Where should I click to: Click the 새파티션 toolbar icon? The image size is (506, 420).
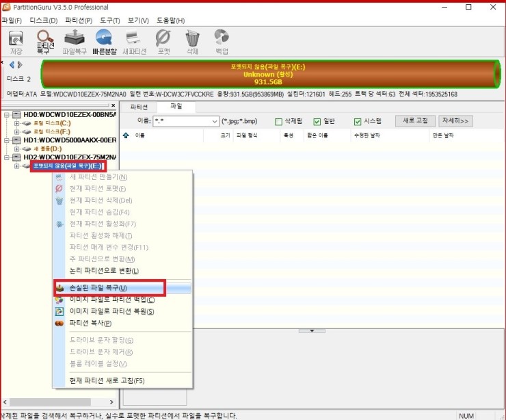134,42
